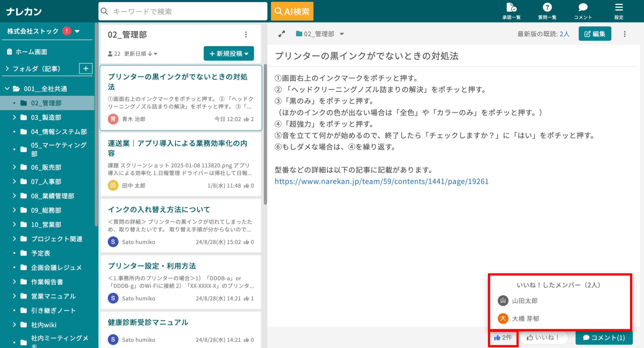Image resolution: width=644 pixels, height=348 pixels.
Task: Open the プリンター設定・利用方法 article card
Action: coord(181,282)
